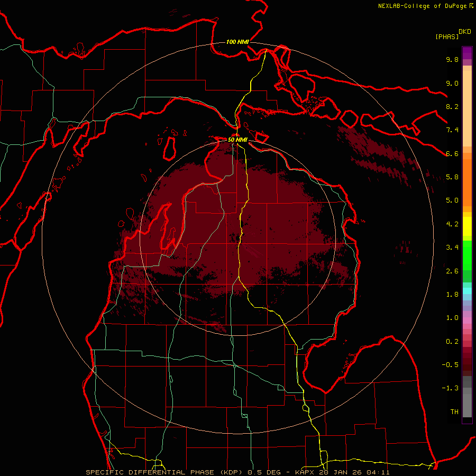Click the 2.6 value on the color scale
The width and height of the screenshot is (476, 476).
(452, 271)
